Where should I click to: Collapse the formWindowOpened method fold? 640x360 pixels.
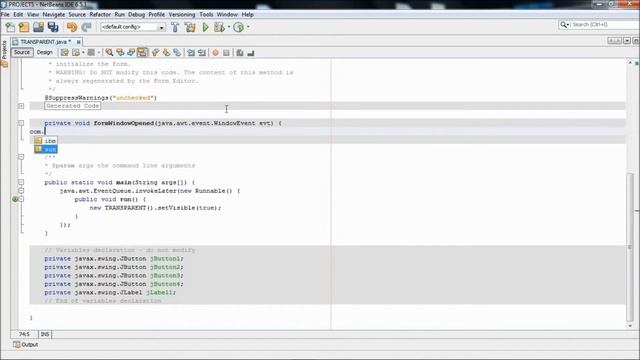click(21, 123)
